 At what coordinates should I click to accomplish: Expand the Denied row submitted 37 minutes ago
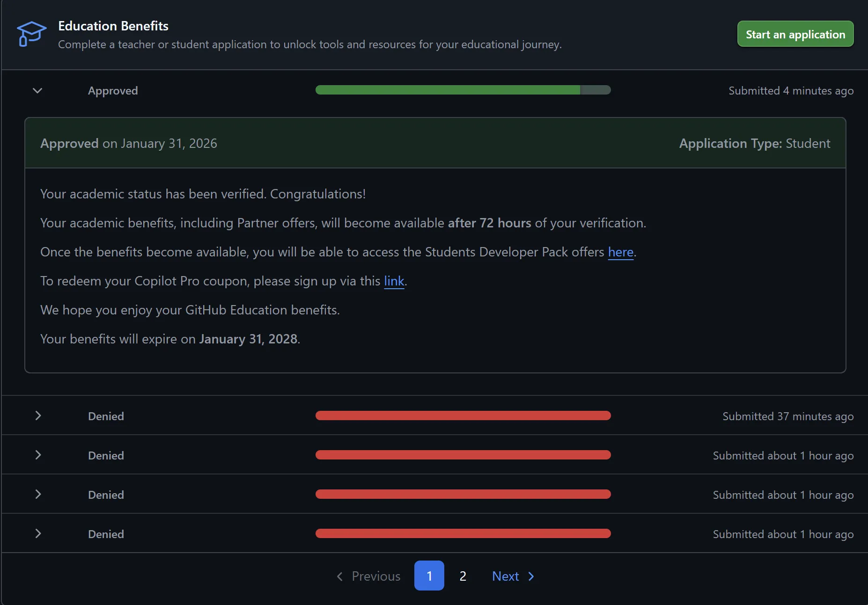38,416
